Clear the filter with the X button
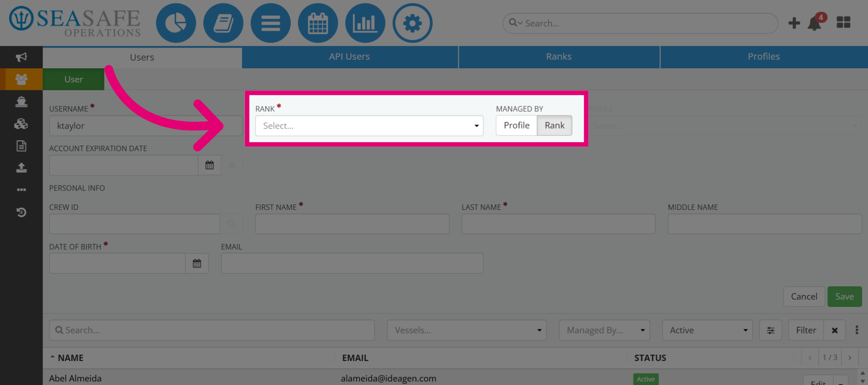This screenshot has height=385, width=868. (x=835, y=330)
